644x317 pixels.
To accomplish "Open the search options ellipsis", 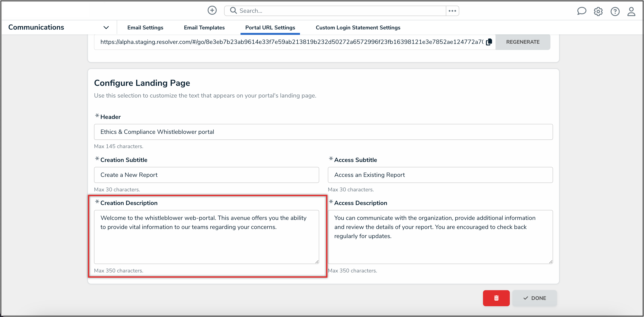I will 452,11.
